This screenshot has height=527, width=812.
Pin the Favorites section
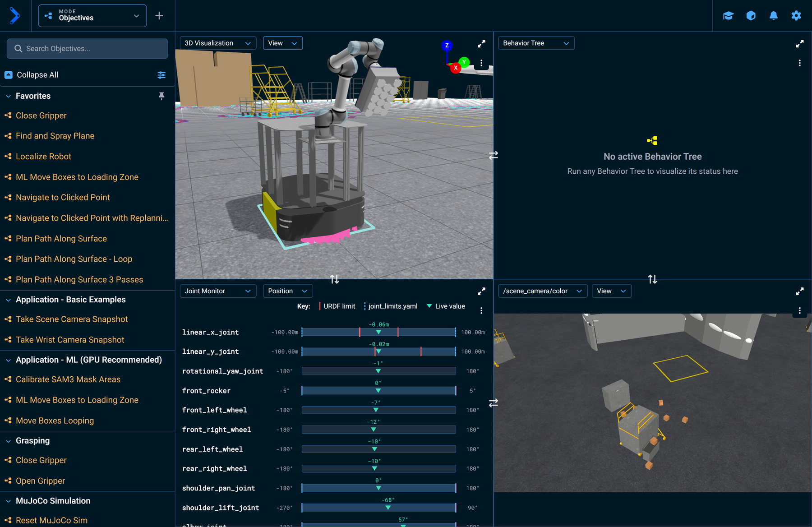tap(161, 96)
